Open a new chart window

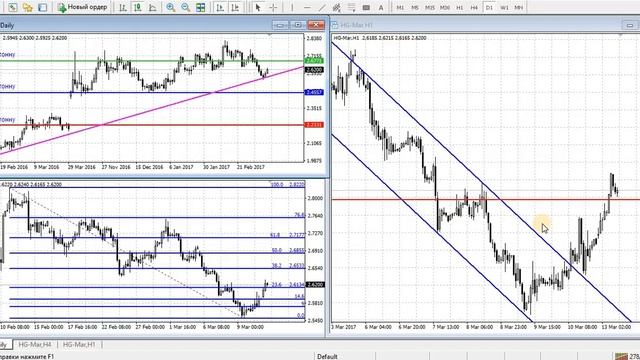(13, 7)
